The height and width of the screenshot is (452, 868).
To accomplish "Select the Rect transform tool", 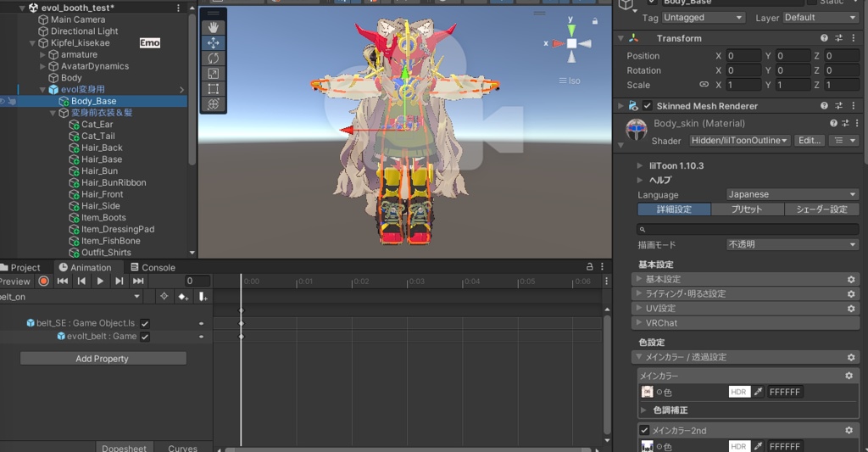I will [x=214, y=88].
